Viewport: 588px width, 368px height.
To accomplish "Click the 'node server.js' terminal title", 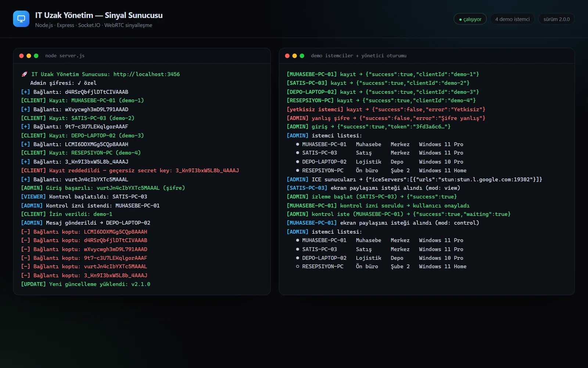I will tap(65, 56).
